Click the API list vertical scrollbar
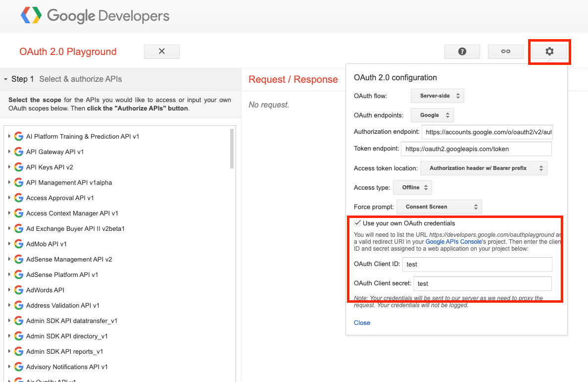 click(x=232, y=149)
